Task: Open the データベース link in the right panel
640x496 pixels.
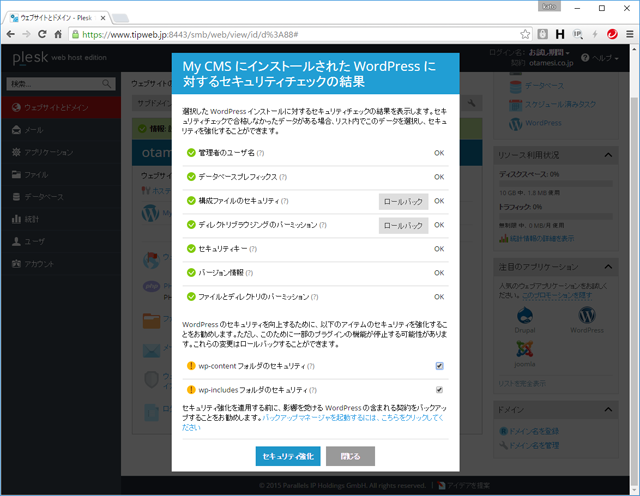Action: (x=544, y=86)
